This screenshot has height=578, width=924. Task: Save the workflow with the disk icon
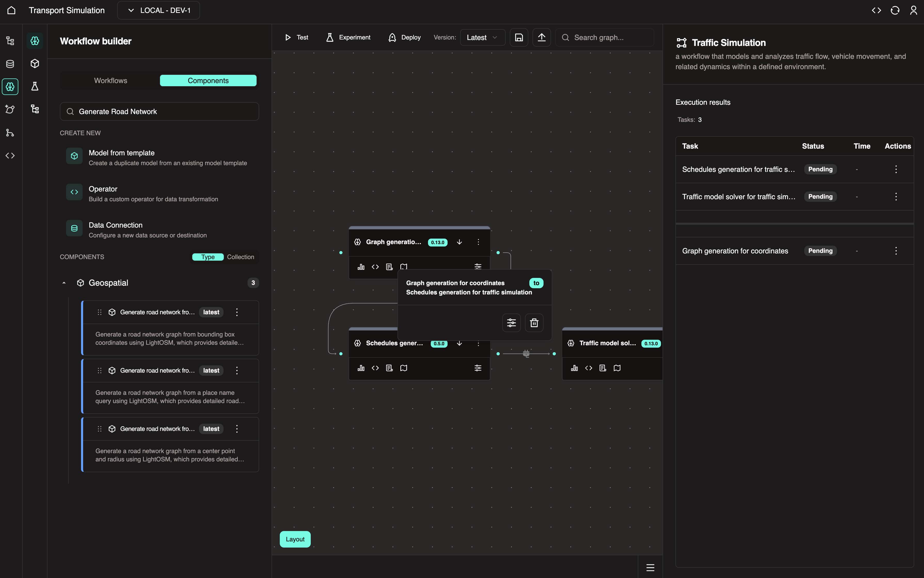click(519, 37)
